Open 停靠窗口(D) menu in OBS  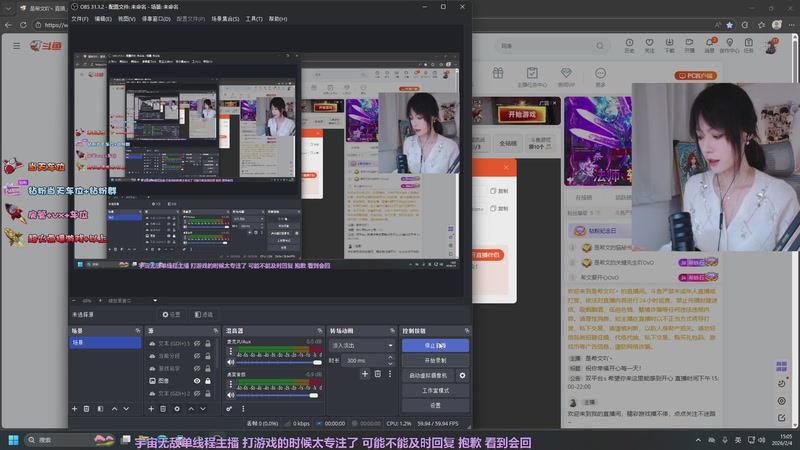(156, 19)
